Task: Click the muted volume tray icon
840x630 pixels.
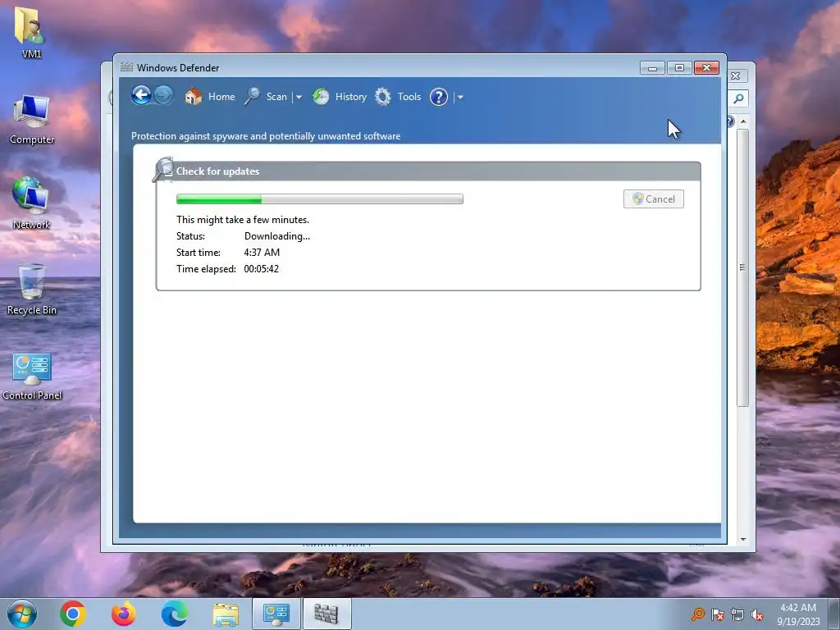Action: tap(757, 614)
